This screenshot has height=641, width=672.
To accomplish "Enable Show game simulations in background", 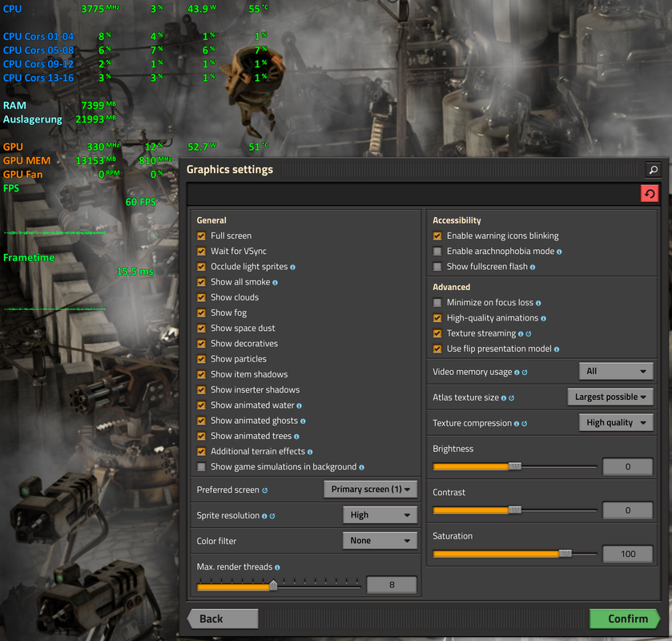I will [201, 467].
